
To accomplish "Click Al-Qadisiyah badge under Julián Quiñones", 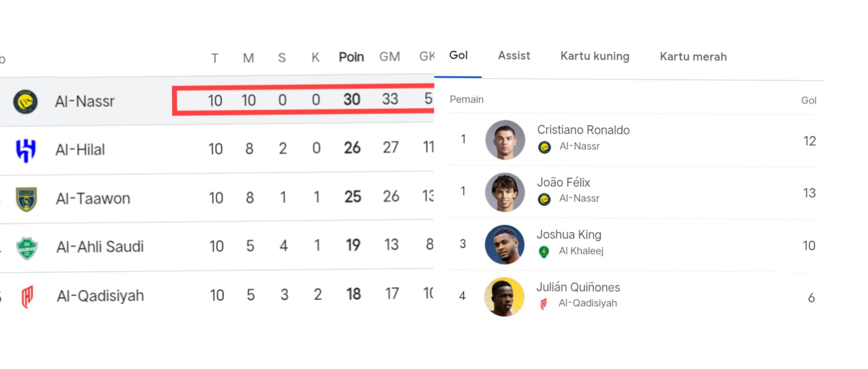I will (x=544, y=304).
